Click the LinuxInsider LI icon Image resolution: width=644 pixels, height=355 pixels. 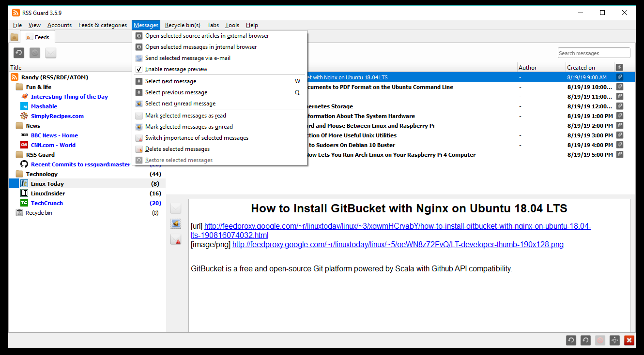click(x=24, y=193)
